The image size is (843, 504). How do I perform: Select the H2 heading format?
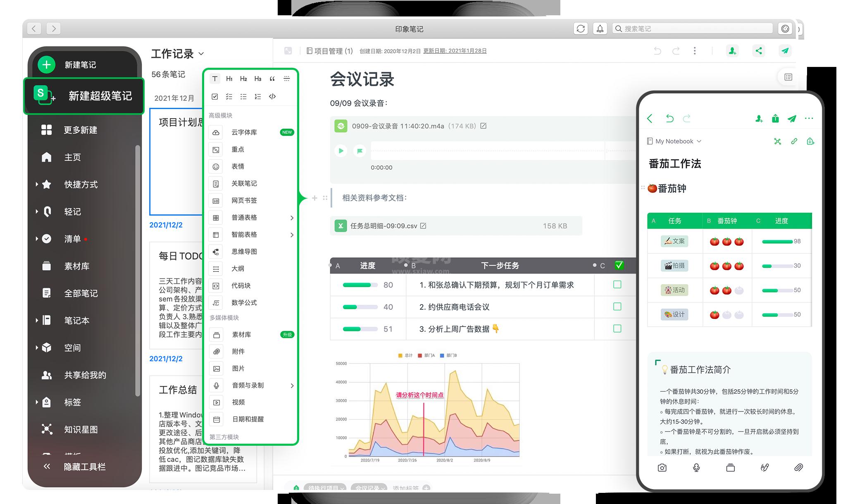243,78
